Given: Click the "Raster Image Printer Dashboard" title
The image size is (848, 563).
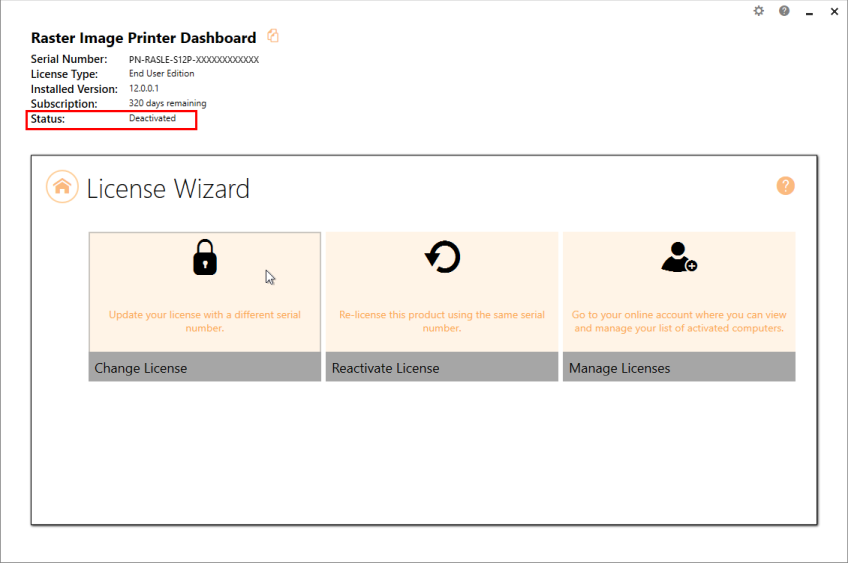Looking at the screenshot, I should tap(143, 38).
